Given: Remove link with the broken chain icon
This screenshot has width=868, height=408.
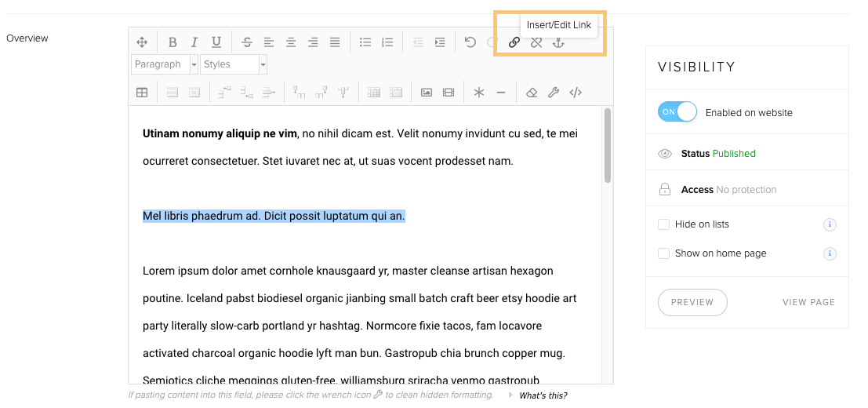Looking at the screenshot, I should (536, 42).
